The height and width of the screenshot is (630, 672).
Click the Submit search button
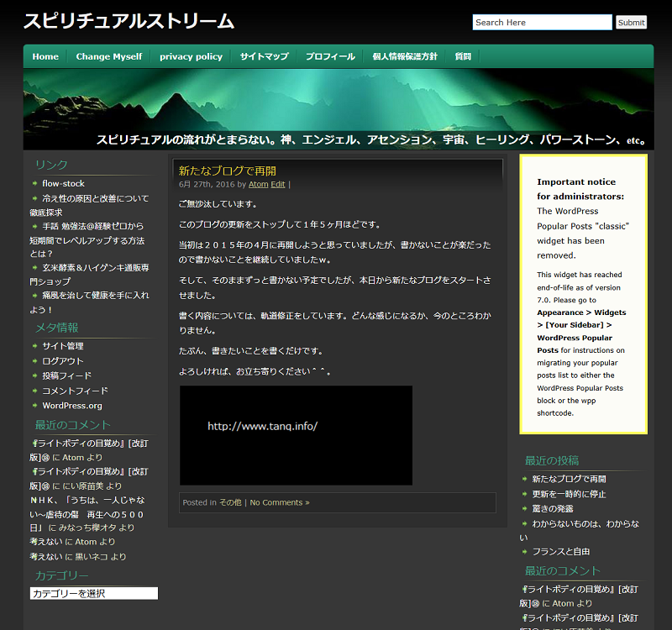pyautogui.click(x=632, y=23)
